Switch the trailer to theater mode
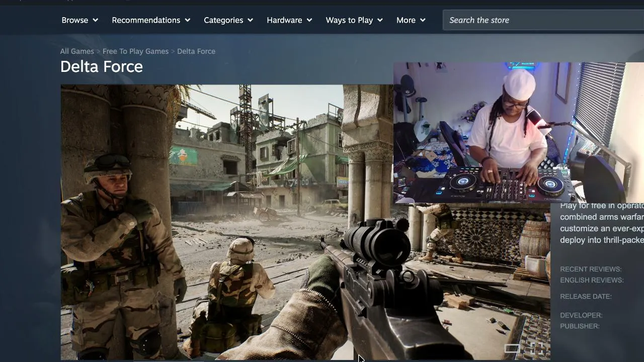Image resolution: width=644 pixels, height=362 pixels. (x=512, y=348)
